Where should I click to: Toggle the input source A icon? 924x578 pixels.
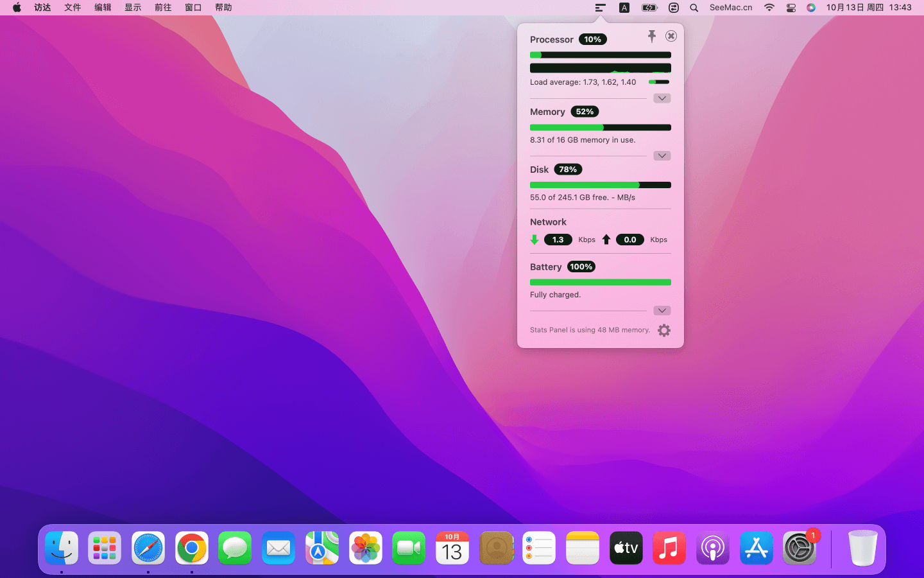[x=624, y=8]
